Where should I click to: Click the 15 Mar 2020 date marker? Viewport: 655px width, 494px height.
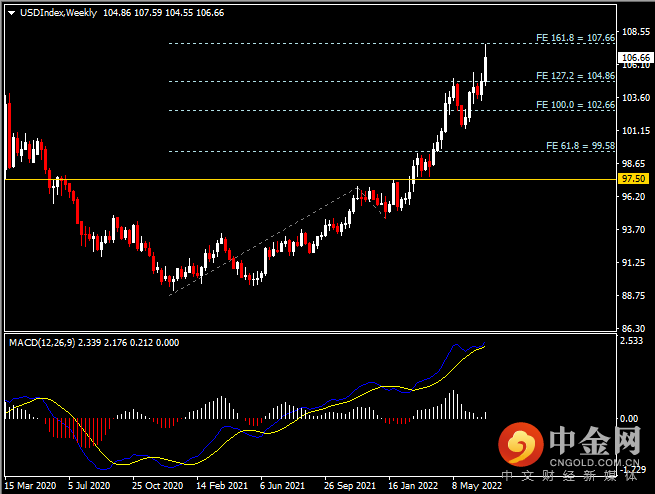pyautogui.click(x=30, y=485)
